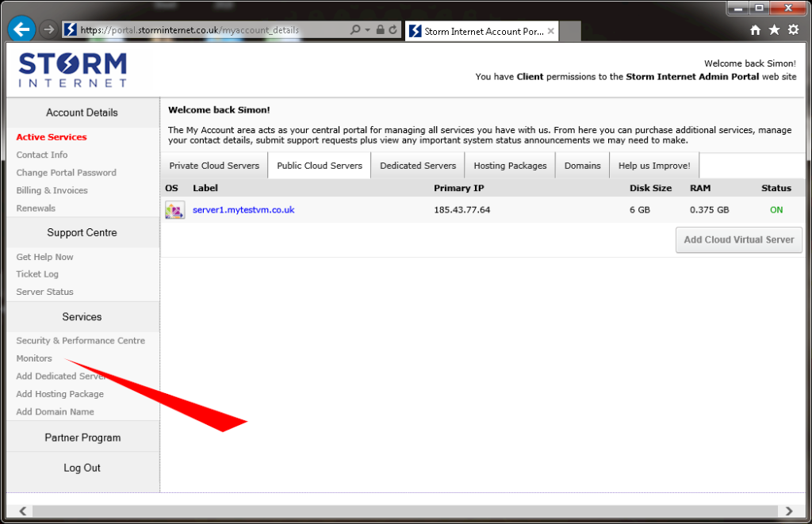
Task: Click the search magnifier in the address bar
Action: [x=355, y=29]
